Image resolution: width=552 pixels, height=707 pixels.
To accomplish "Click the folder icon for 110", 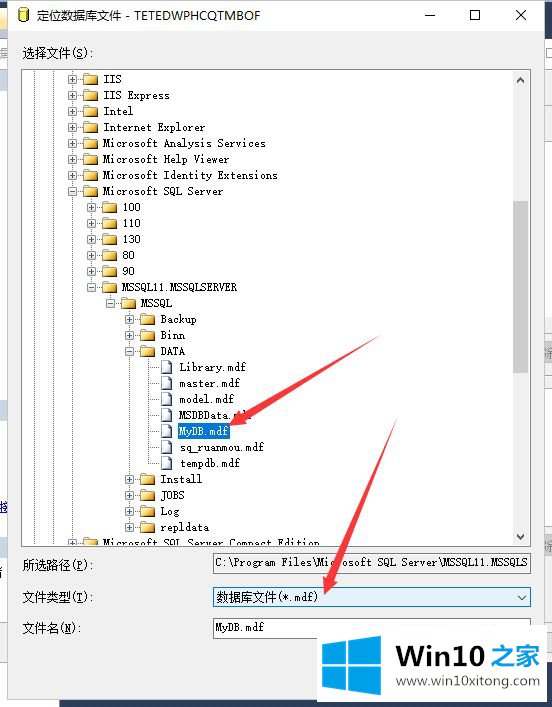I will tap(110, 223).
